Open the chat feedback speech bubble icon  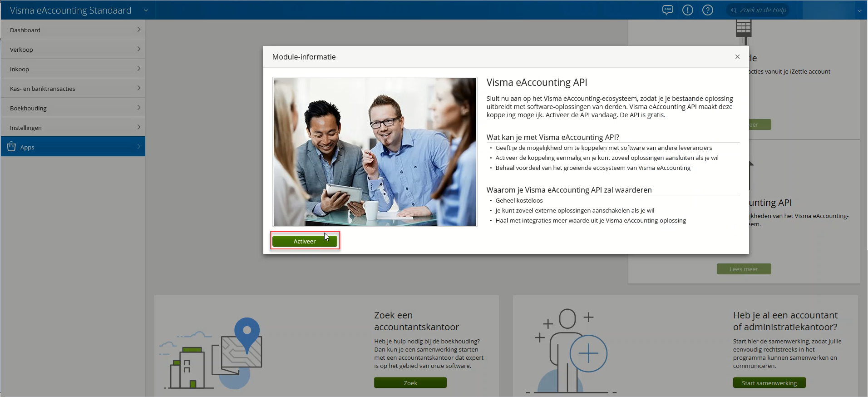[667, 10]
